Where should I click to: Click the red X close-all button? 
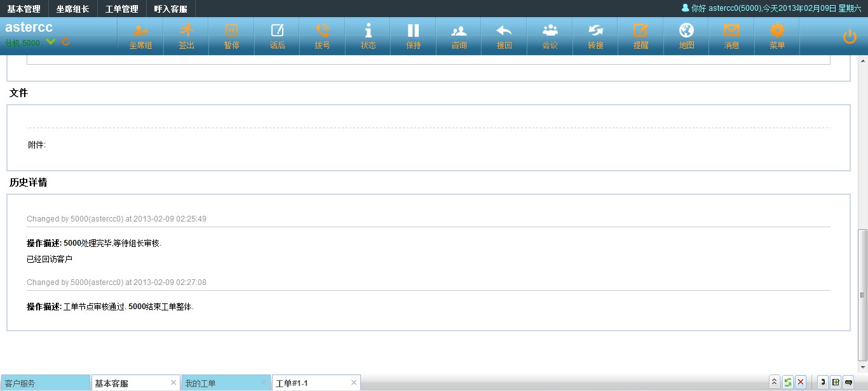coord(801,382)
